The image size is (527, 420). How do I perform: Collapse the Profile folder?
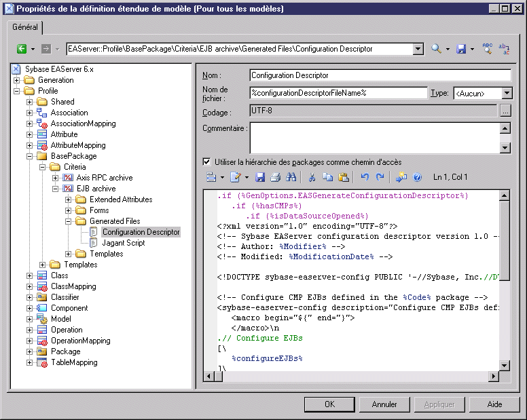click(16, 91)
